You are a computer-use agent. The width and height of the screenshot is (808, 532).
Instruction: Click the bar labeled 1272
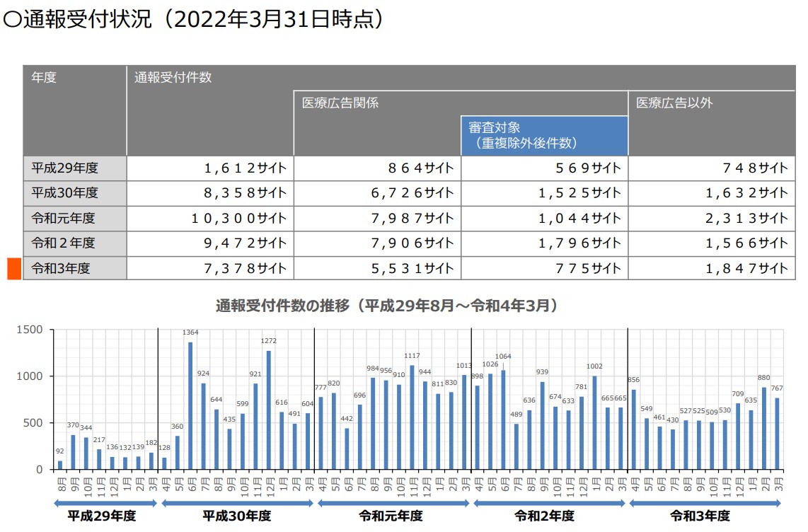[268, 410]
